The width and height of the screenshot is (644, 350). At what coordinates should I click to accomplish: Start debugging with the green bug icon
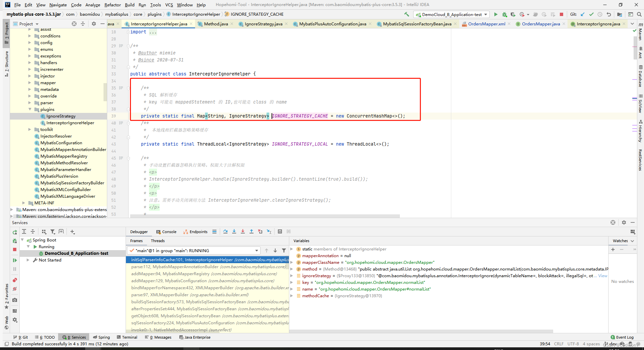tap(504, 14)
